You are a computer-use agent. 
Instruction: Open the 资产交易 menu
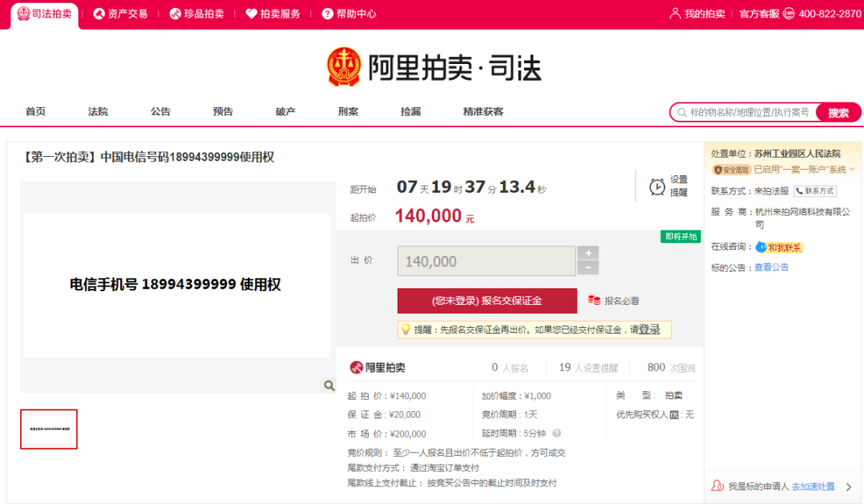122,13
